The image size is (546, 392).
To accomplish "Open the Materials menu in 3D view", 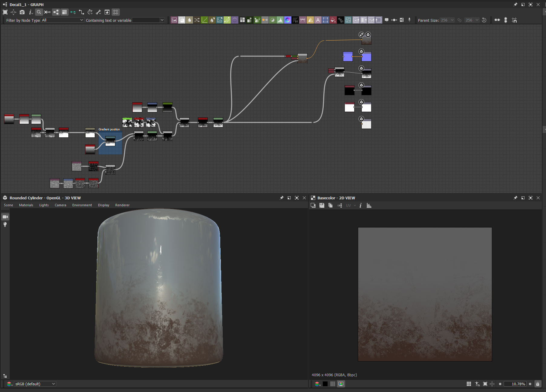I will pos(26,205).
